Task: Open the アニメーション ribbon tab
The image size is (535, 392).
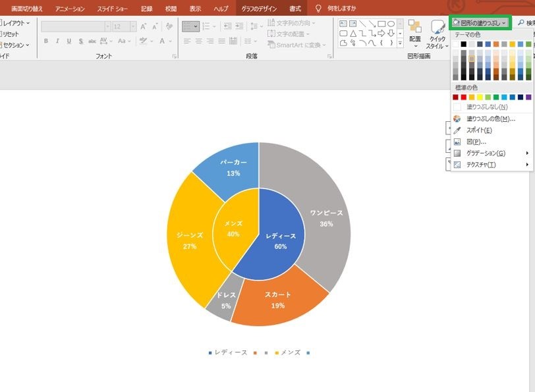Action: point(70,9)
